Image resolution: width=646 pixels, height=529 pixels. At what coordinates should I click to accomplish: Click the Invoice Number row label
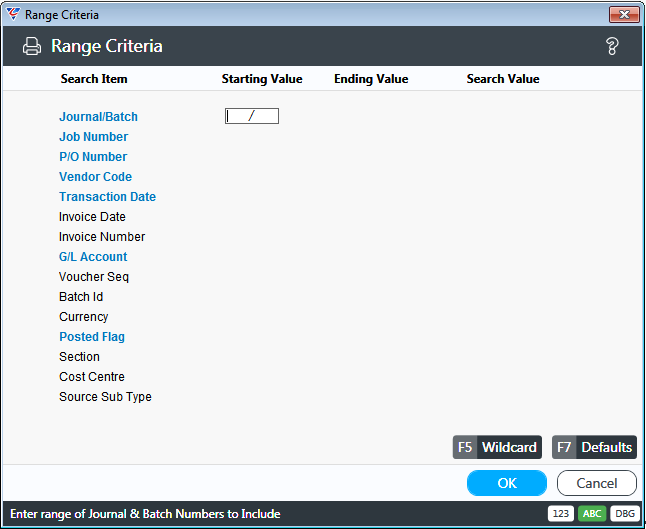[102, 236]
